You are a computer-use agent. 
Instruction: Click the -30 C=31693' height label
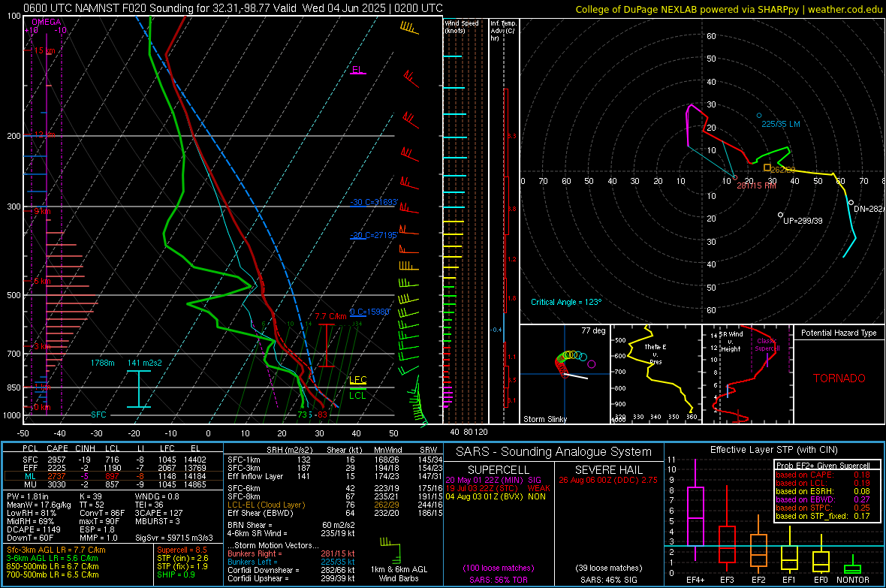(x=373, y=202)
